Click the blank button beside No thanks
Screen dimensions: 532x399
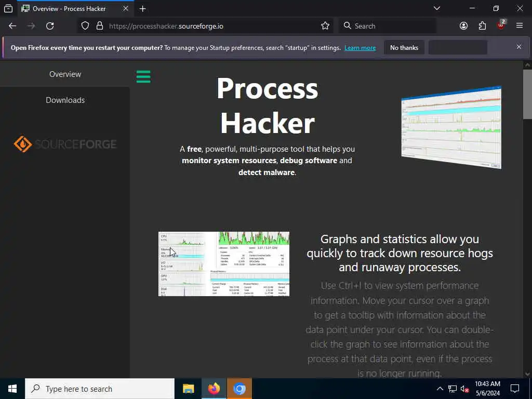click(458, 47)
